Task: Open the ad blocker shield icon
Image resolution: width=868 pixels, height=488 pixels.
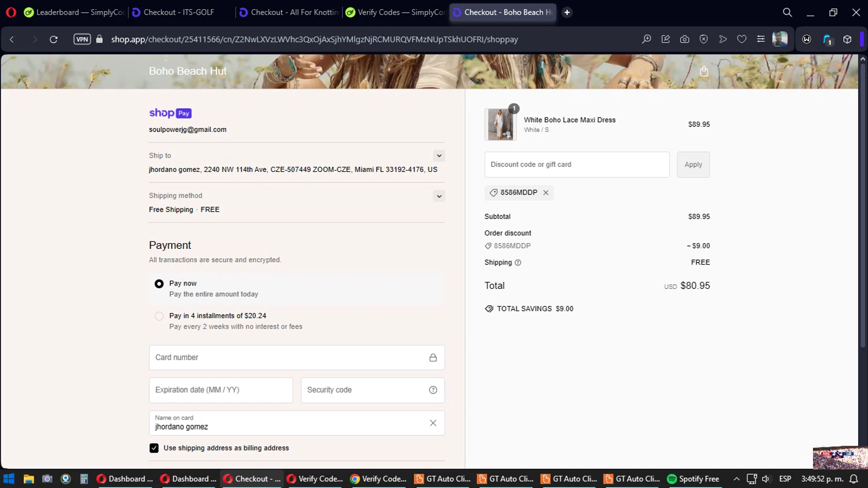Action: 704,39
